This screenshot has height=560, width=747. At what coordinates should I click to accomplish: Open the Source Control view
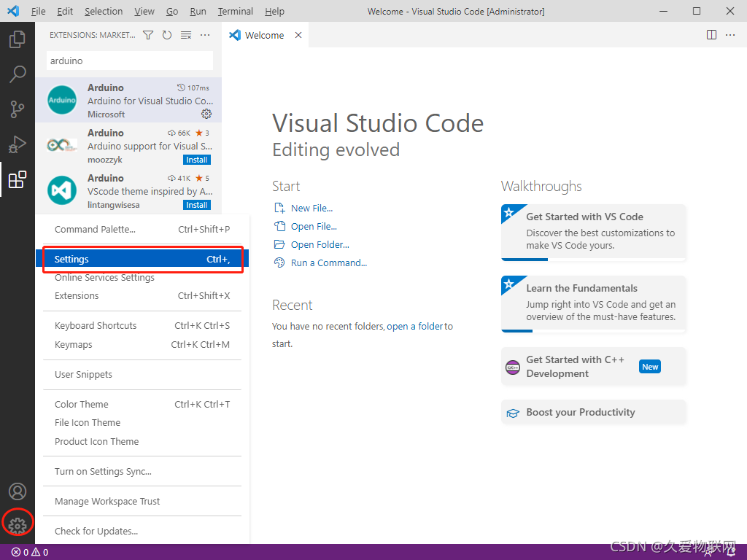18,109
